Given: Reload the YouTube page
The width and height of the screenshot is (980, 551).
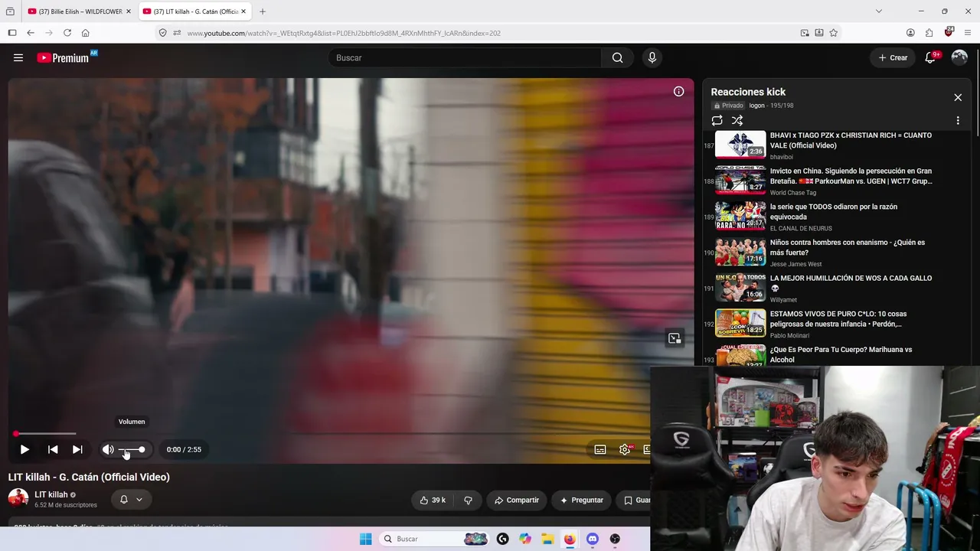Looking at the screenshot, I should pyautogui.click(x=67, y=33).
